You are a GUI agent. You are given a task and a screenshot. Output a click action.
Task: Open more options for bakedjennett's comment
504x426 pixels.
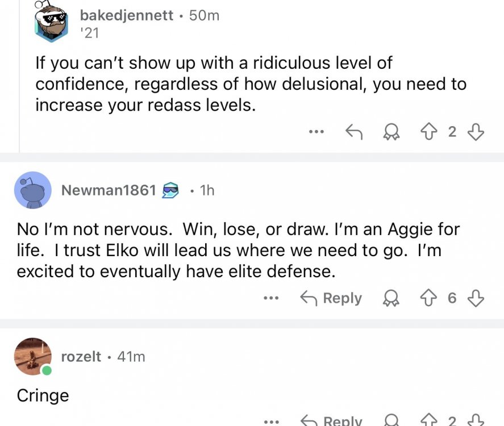pos(316,132)
